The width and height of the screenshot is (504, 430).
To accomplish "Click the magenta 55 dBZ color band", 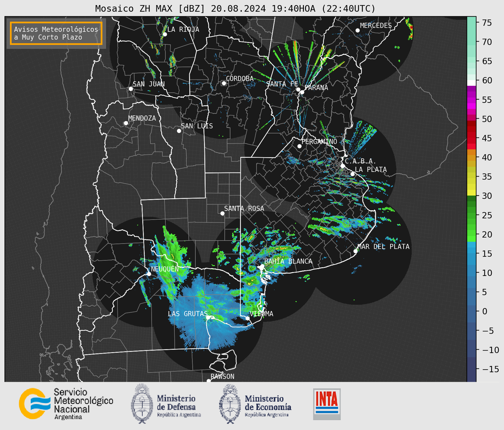I will pos(471,100).
